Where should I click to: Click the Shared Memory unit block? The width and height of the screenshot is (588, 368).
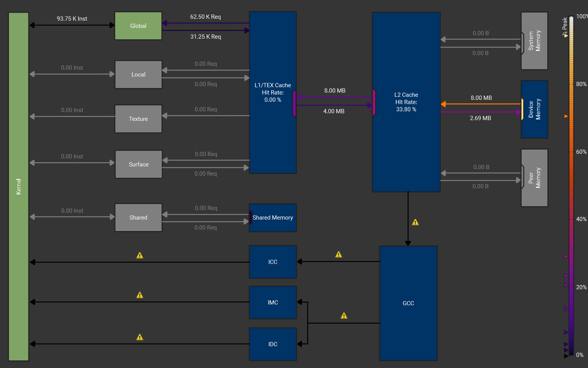click(x=273, y=218)
